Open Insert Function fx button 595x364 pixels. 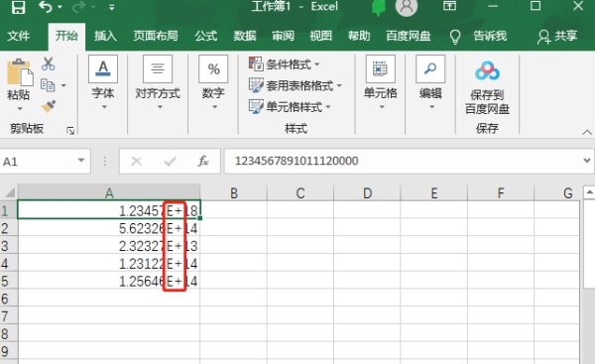[203, 162]
